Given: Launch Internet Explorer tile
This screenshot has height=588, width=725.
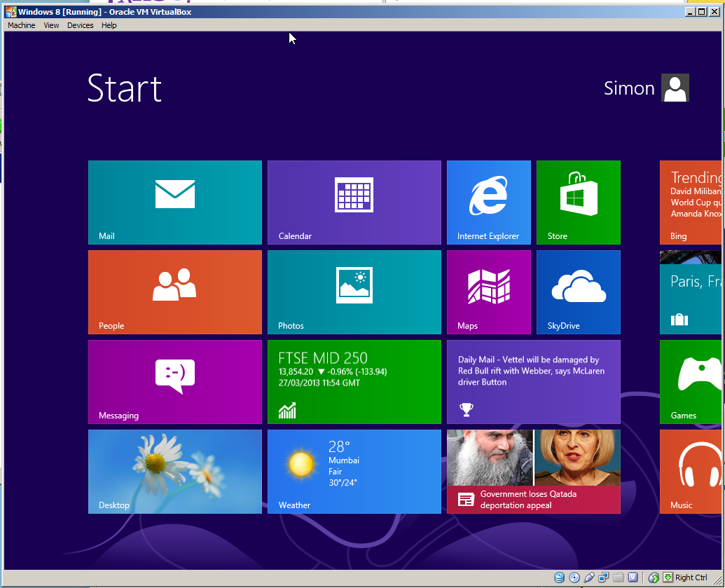Looking at the screenshot, I should click(489, 202).
